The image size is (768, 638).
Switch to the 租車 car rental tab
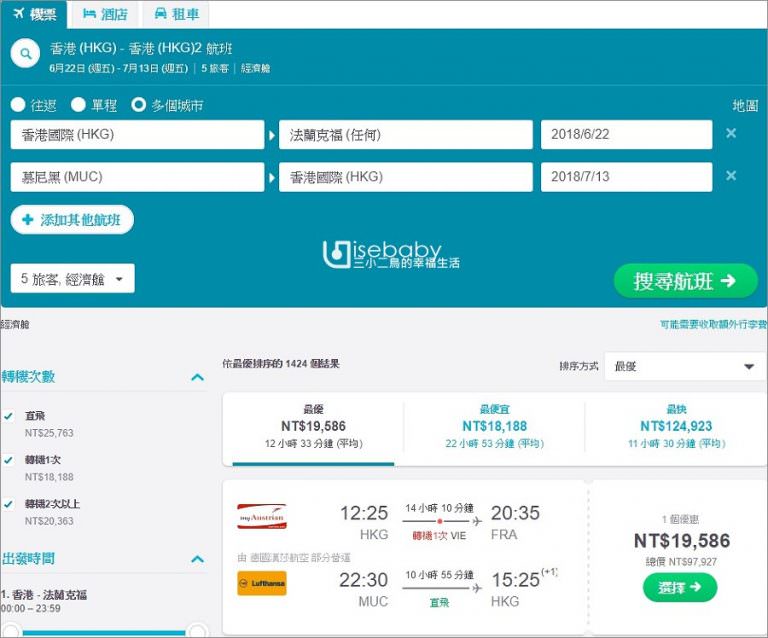[x=174, y=14]
